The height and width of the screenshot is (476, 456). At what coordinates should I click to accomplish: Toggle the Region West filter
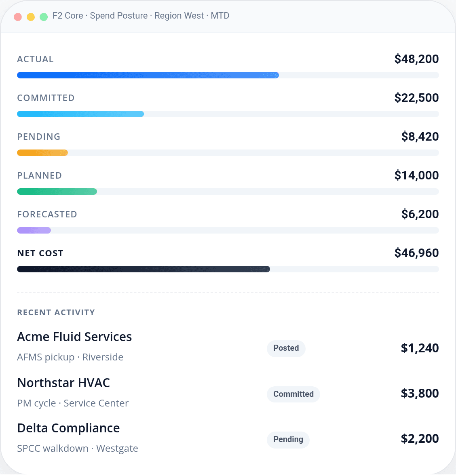(179, 15)
